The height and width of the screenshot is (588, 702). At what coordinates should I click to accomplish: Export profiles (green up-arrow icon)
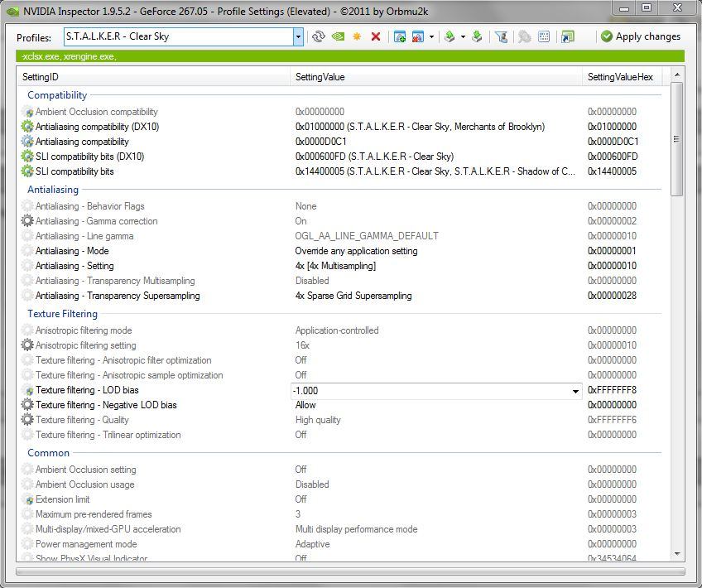click(450, 36)
